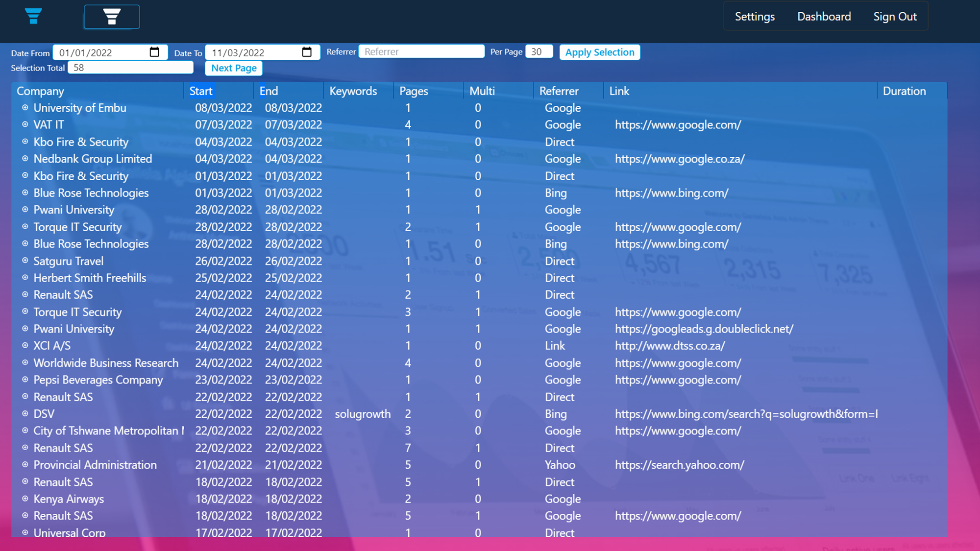Click the 17/02/2022 start date cell
This screenshot has height=551, width=980.
point(223,532)
